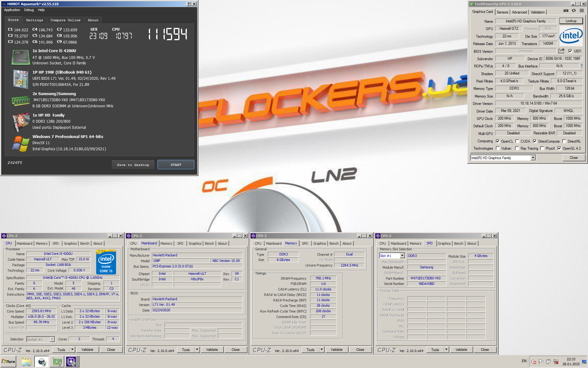Click the taskbar clock showing 22:33
This screenshot has width=588, height=368.
pyautogui.click(x=571, y=362)
